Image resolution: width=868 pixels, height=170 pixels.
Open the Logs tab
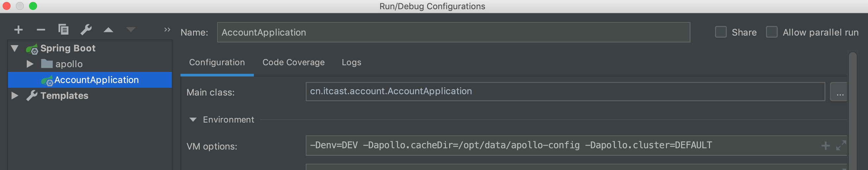[351, 63]
